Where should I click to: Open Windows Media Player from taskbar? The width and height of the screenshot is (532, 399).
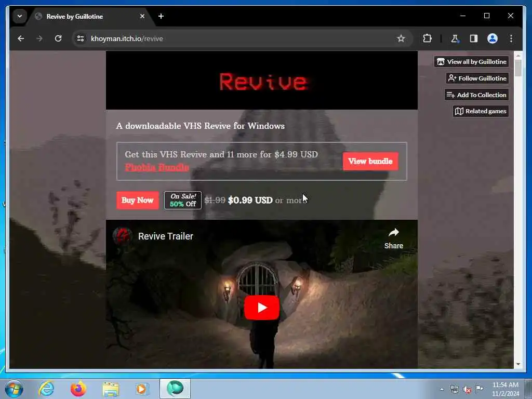[x=142, y=389]
